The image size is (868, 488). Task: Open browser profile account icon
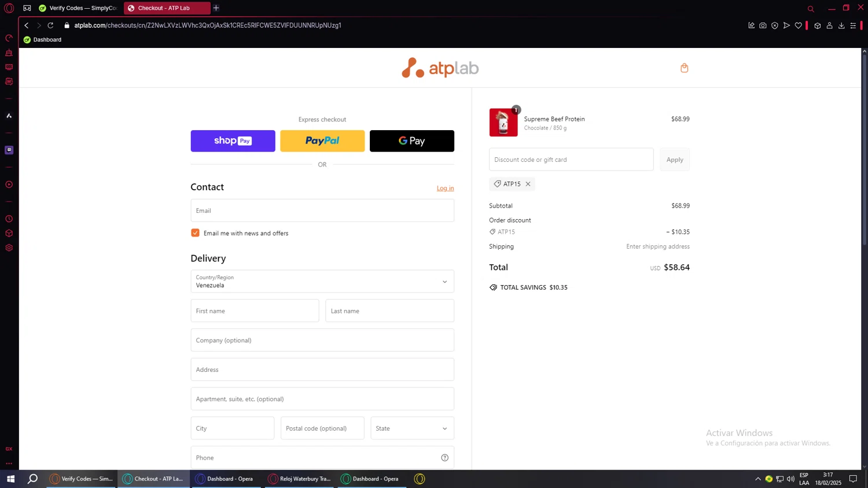click(x=829, y=25)
